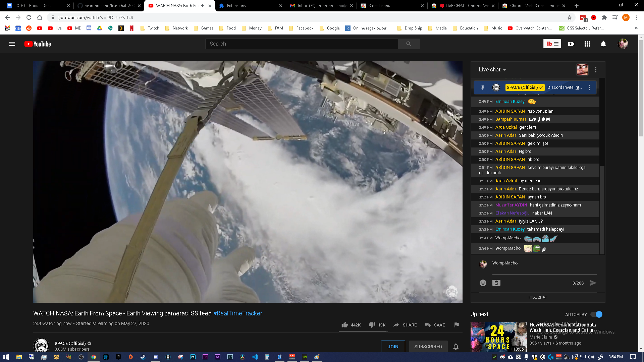Click the YouTube search input field
Viewport: 644px width, 362px height.
[302, 44]
